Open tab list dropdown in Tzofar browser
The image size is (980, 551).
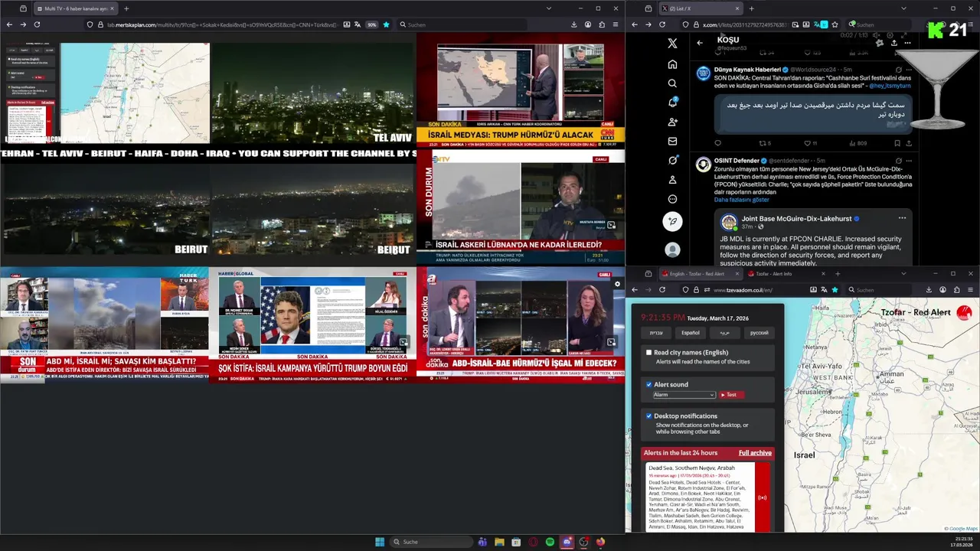[x=903, y=273]
